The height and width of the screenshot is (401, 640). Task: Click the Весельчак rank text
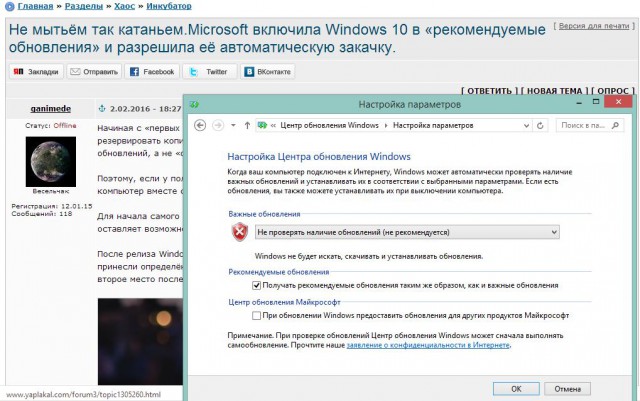(51, 191)
